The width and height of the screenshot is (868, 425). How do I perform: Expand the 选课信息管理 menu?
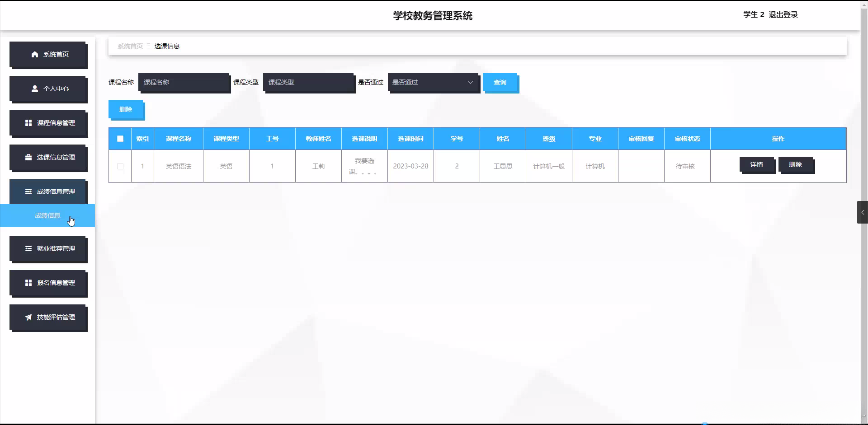pos(47,157)
